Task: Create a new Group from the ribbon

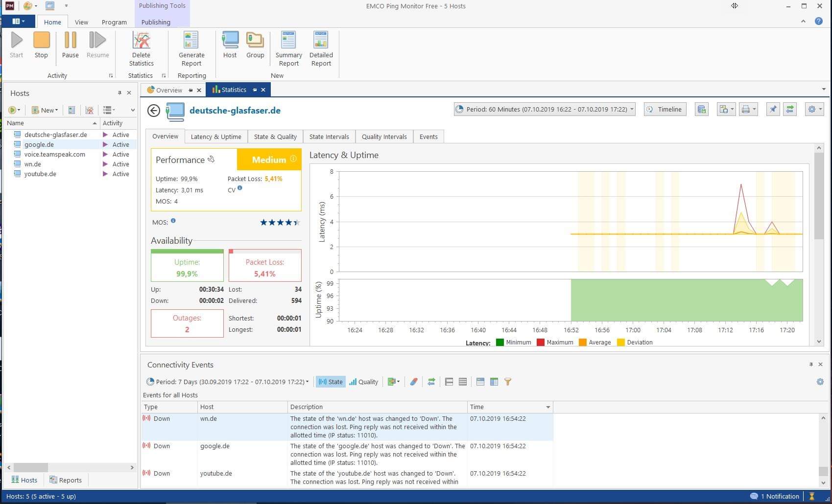Action: [255, 45]
